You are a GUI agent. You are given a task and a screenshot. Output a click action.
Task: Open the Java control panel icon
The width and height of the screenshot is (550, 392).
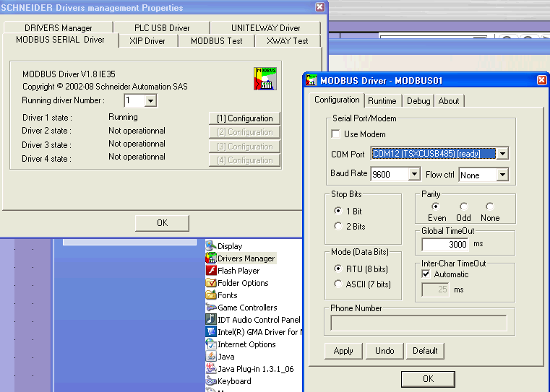coord(211,357)
